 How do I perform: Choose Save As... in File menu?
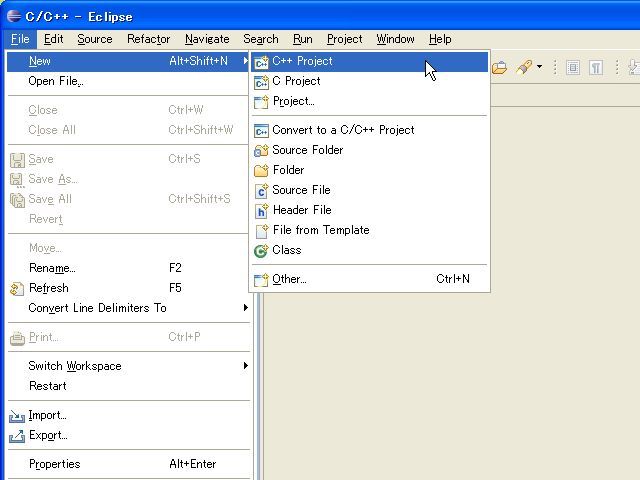tap(129, 179)
